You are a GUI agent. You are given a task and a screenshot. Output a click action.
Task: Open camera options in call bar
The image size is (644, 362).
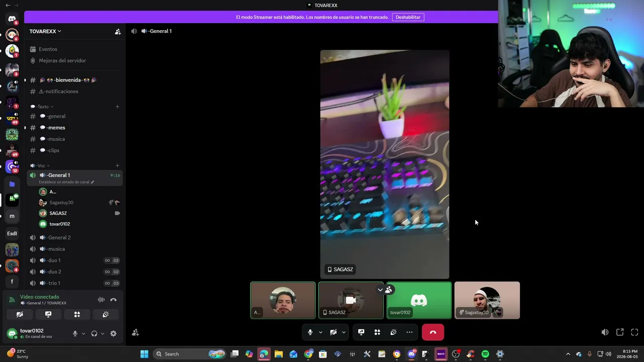344,332
